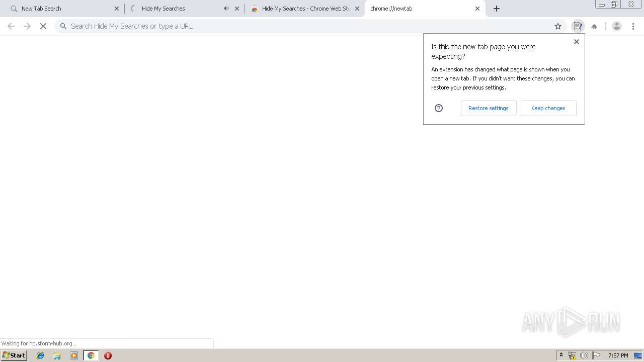Dismiss the new tab page popup
The image size is (644, 362).
(x=577, y=42)
